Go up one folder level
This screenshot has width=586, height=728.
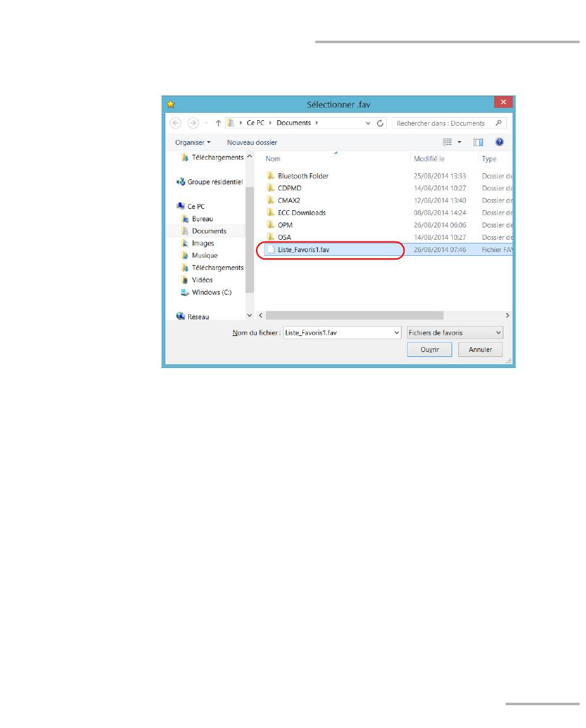[x=218, y=123]
